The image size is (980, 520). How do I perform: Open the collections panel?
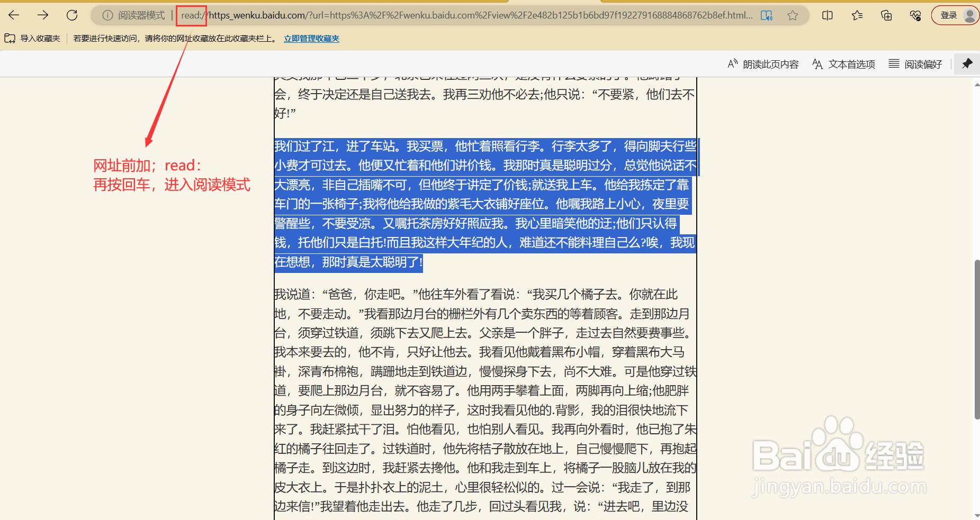[886, 15]
